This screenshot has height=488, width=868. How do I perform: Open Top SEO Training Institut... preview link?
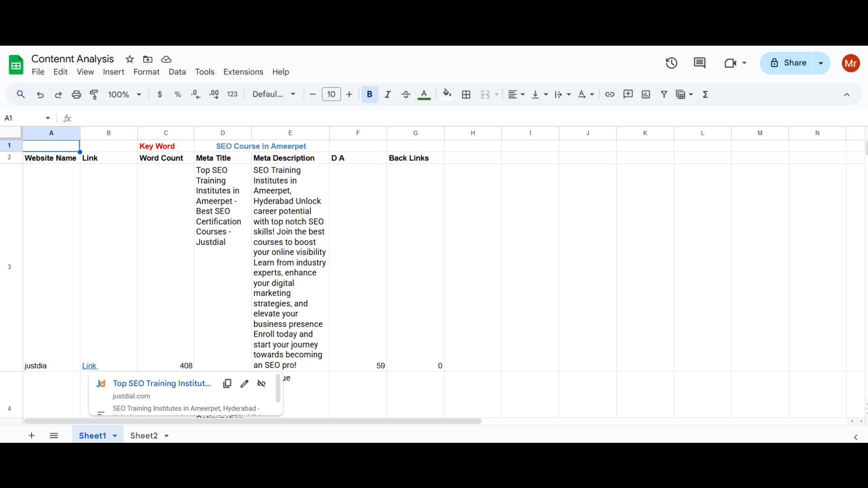coord(162,383)
